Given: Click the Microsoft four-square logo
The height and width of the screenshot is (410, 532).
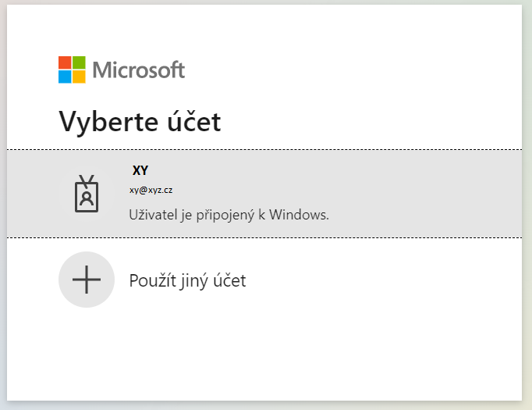Looking at the screenshot, I should point(72,70).
